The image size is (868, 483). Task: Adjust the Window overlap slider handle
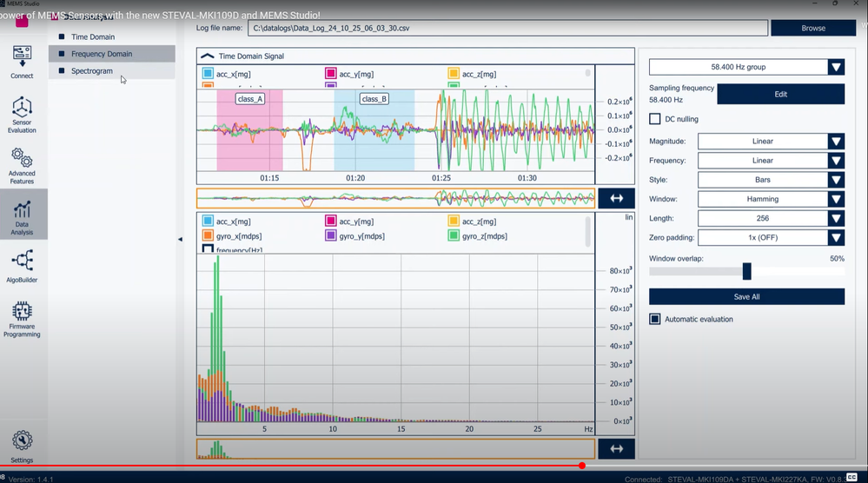point(746,271)
